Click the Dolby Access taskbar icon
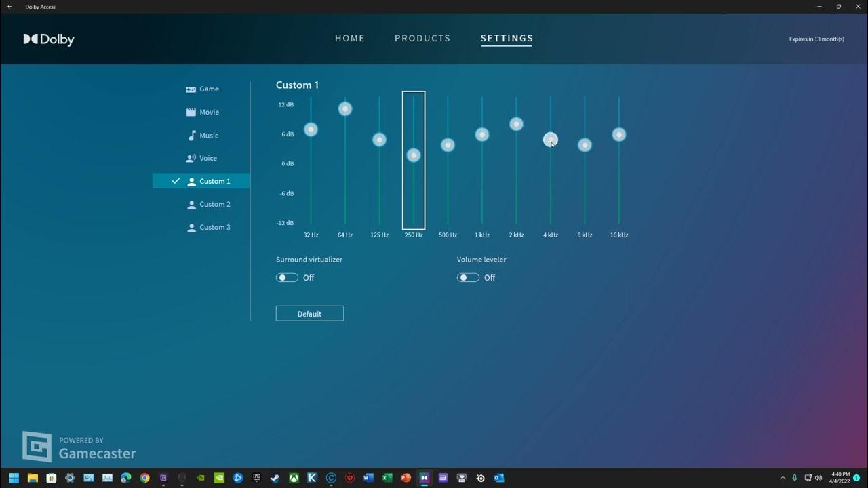The image size is (868, 488). click(x=425, y=478)
